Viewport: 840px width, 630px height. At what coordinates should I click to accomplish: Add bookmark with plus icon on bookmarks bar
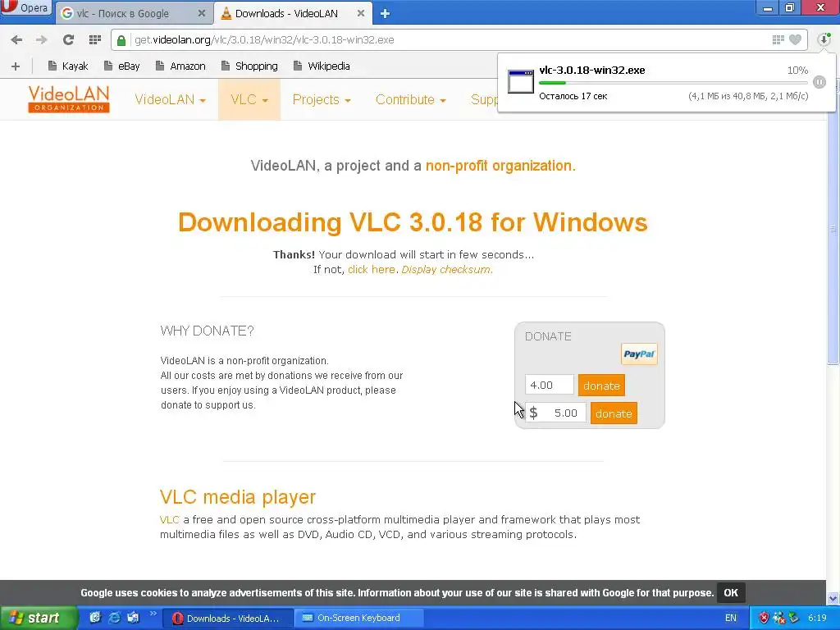click(16, 66)
